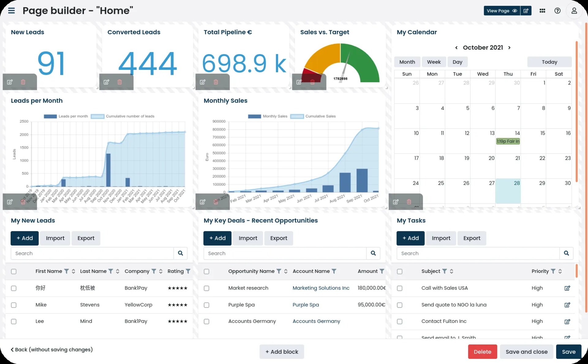Image resolution: width=588 pixels, height=364 pixels.
Task: Toggle select-all checkbox in My Tasks
Action: click(x=399, y=271)
